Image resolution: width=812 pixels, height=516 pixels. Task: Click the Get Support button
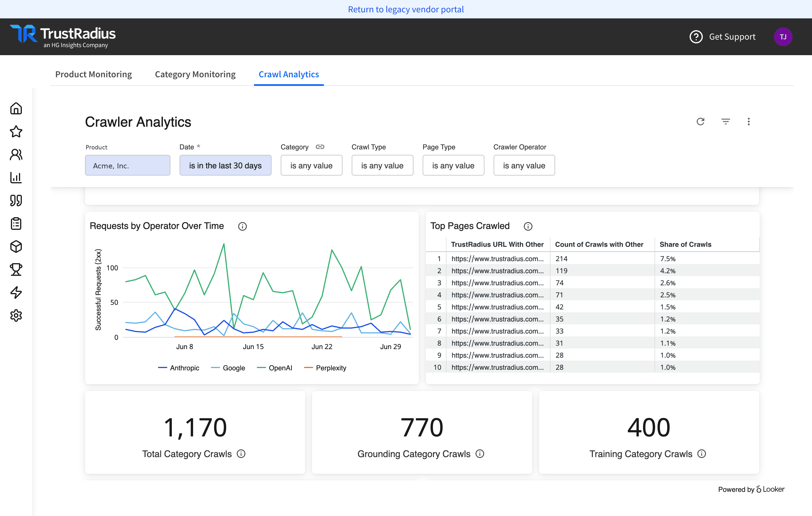(x=723, y=37)
